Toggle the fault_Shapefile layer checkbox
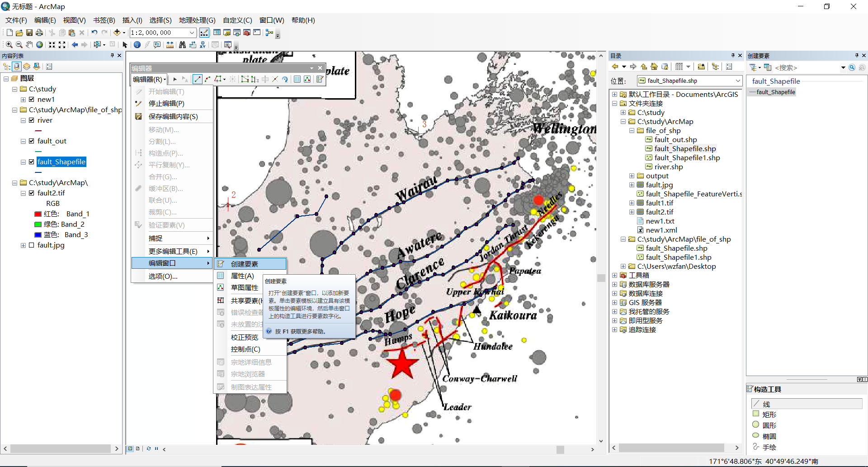Screen dimensions: 868x467 (32, 162)
